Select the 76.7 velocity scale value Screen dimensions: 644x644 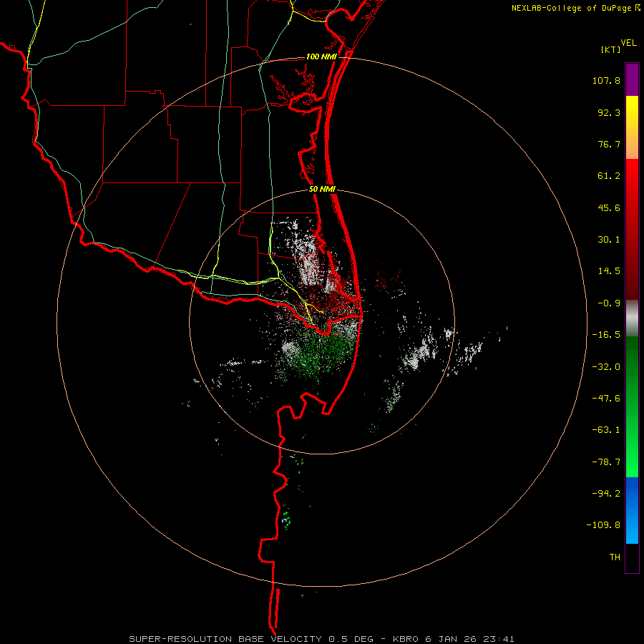609,144
